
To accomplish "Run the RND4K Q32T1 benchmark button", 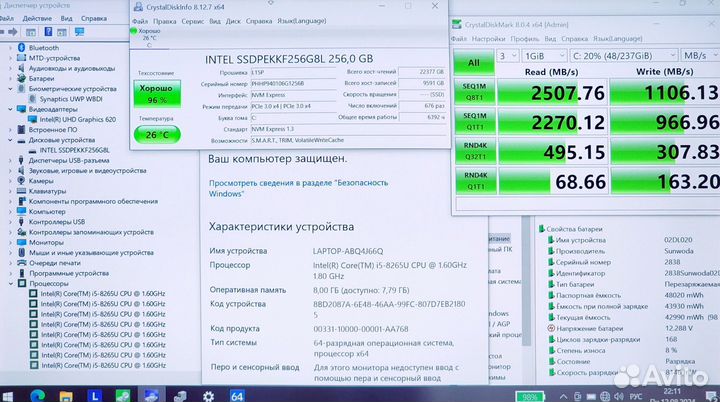I will tap(475, 151).
